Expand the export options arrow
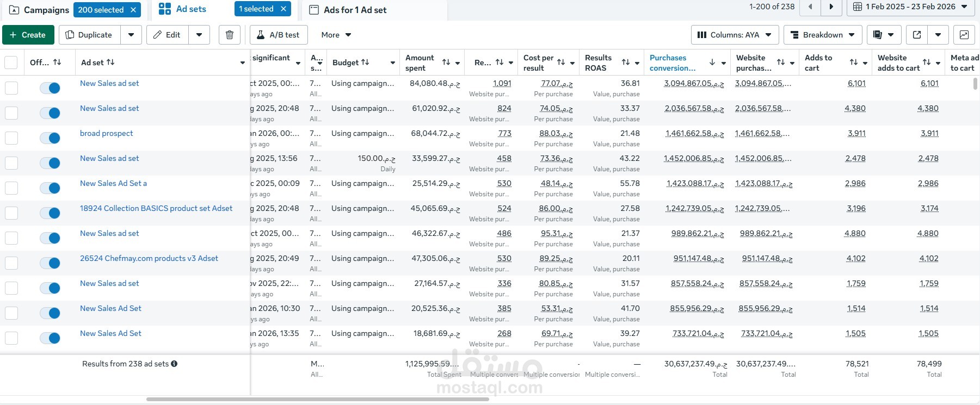The image size is (980, 405). pos(938,35)
